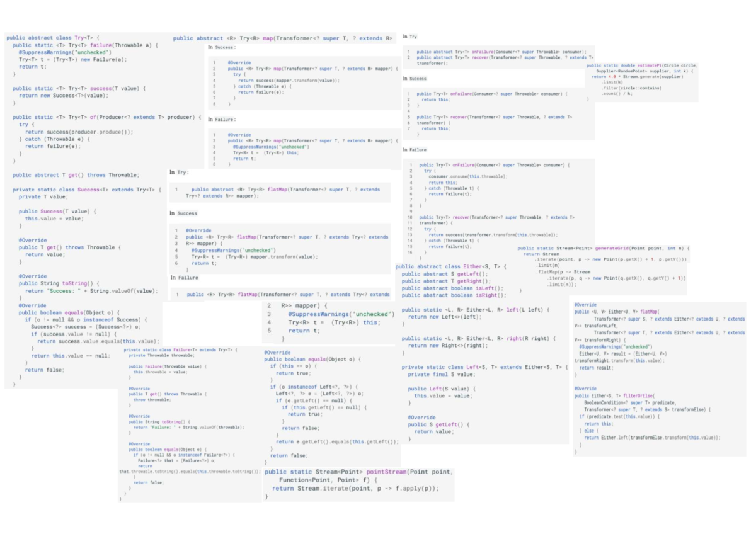This screenshot has height=534, width=756.
Task: Click the line "public abstract class Try<T> {"
Action: pos(53,38)
